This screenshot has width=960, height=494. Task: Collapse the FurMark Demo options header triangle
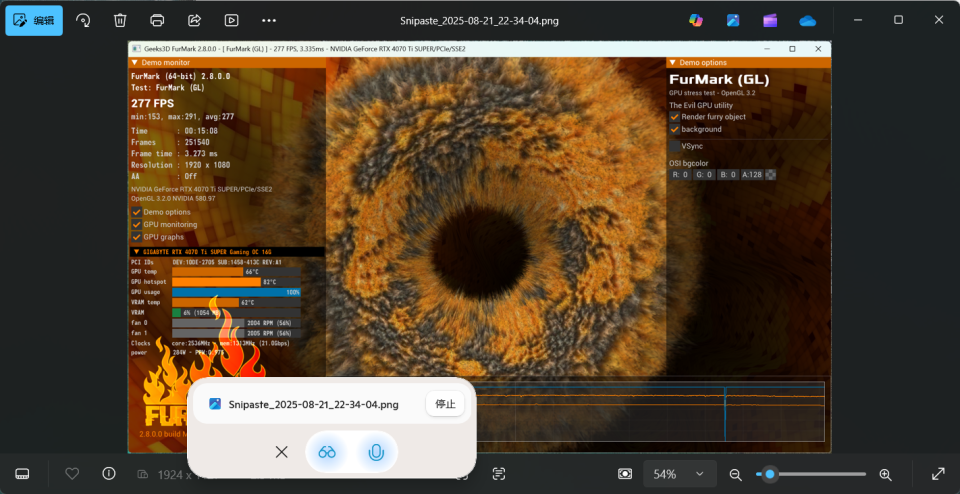pos(673,62)
